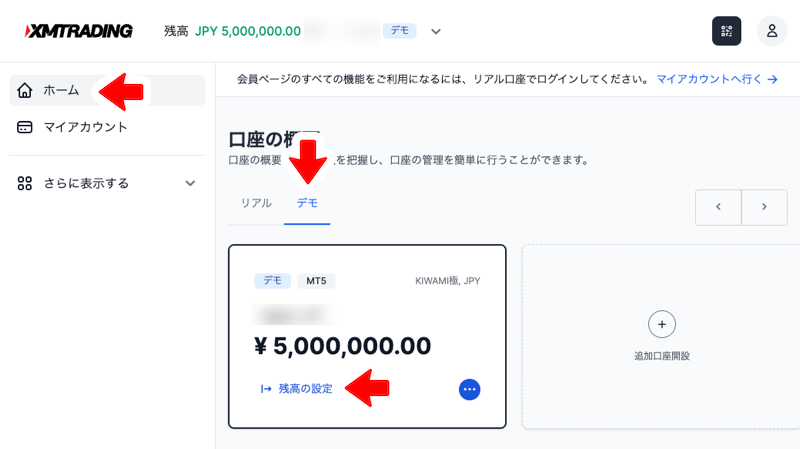The width and height of the screenshot is (800, 449).
Task: Switch to the リアル tab
Action: tap(256, 203)
